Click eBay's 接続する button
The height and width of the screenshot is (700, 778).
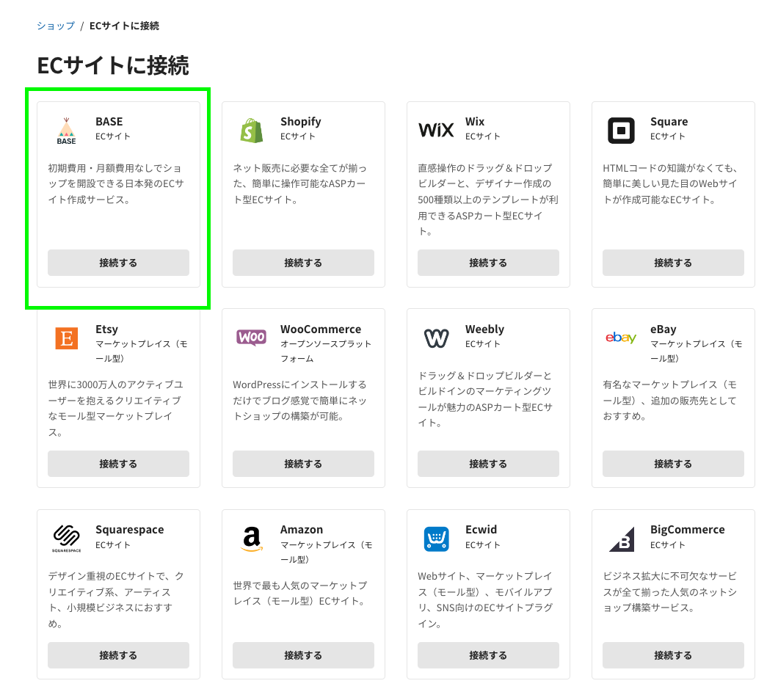[x=673, y=463]
